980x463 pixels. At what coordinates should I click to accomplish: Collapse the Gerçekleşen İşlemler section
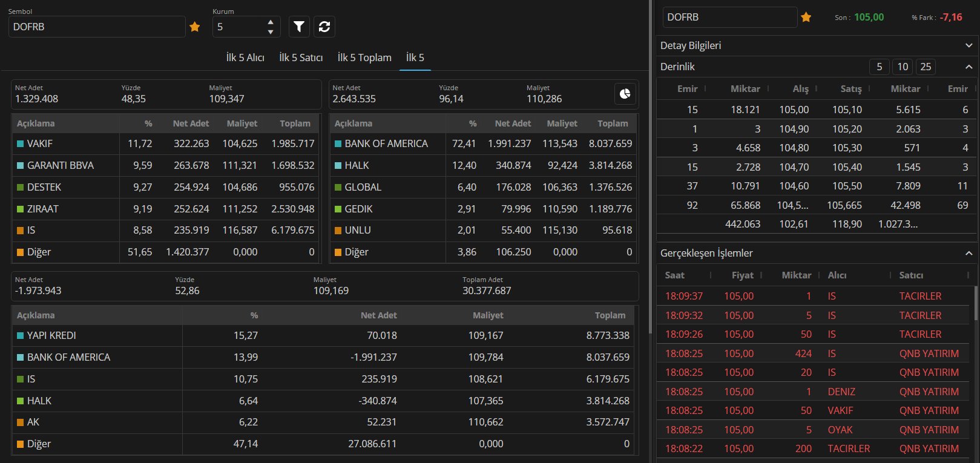point(968,253)
